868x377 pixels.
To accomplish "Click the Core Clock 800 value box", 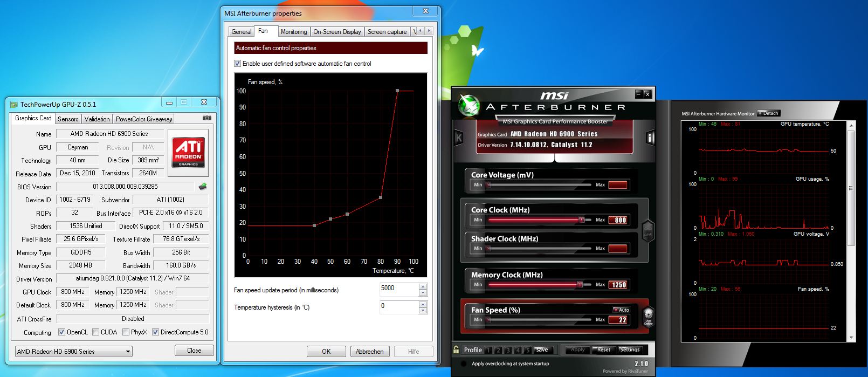I will (x=618, y=220).
